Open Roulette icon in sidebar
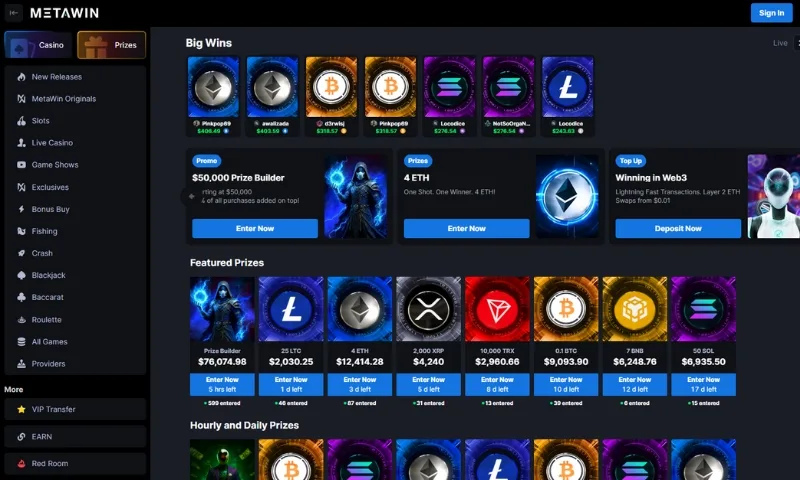This screenshot has height=480, width=800. coord(21,320)
